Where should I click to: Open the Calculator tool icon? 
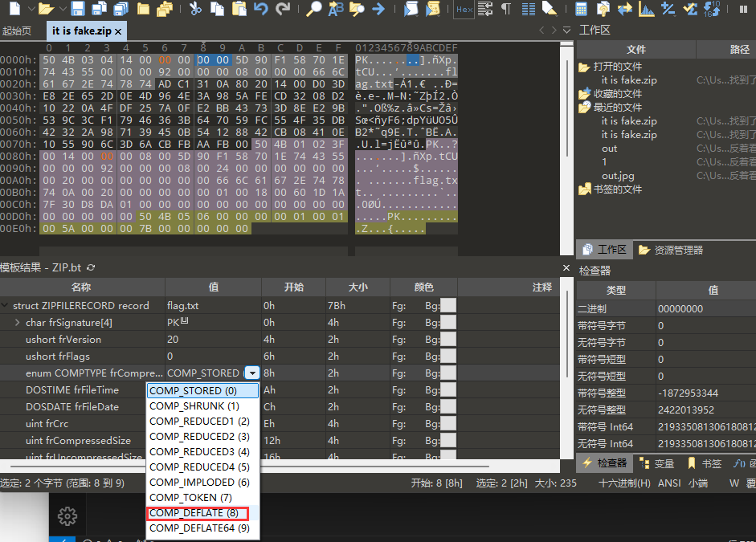[582, 10]
